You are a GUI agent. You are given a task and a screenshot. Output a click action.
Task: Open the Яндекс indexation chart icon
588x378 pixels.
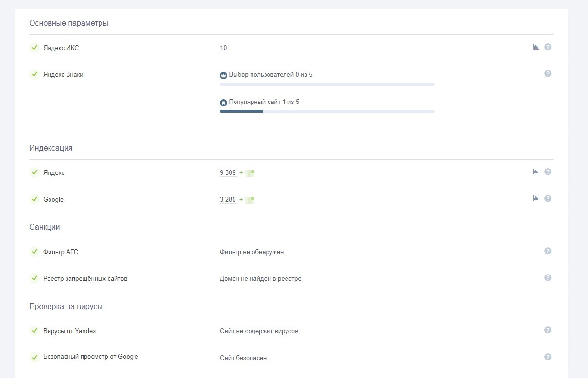click(x=536, y=172)
